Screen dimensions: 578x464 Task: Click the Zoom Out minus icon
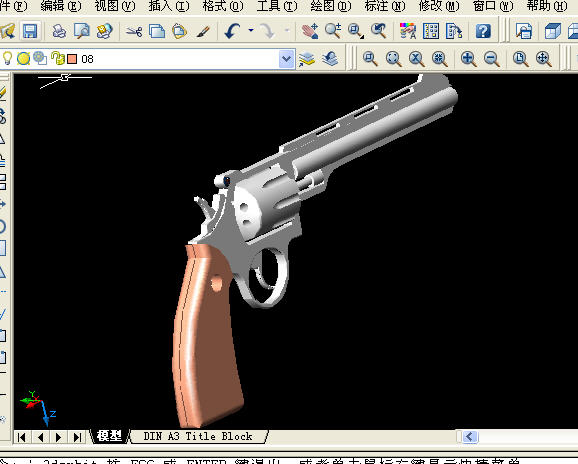click(492, 59)
